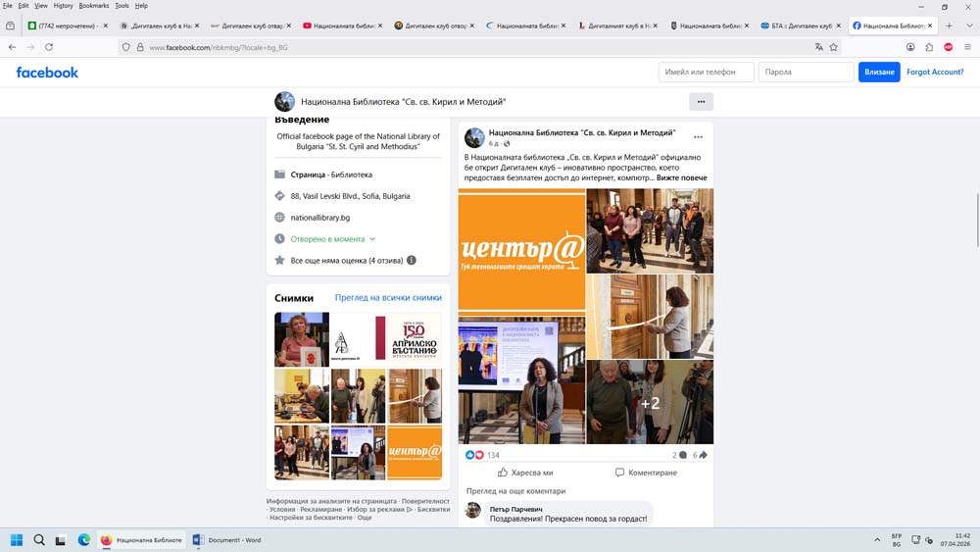Open Windows taskbar search

[39, 540]
